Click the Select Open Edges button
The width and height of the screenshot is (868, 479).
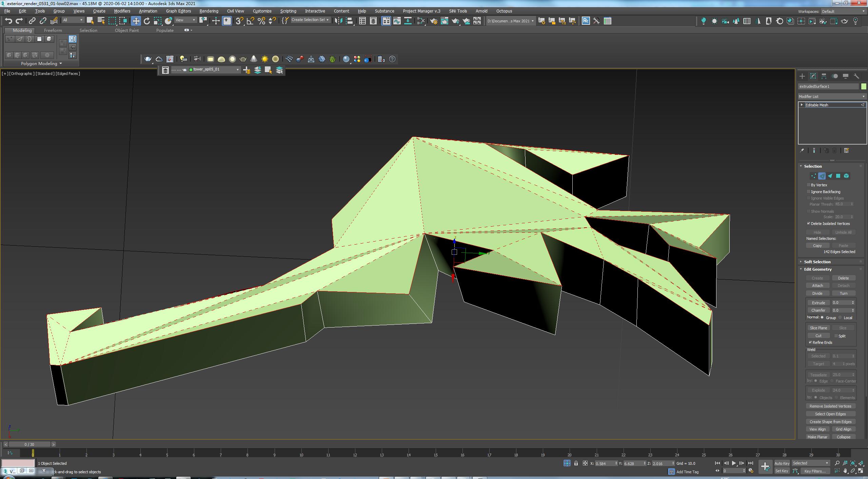(x=830, y=414)
